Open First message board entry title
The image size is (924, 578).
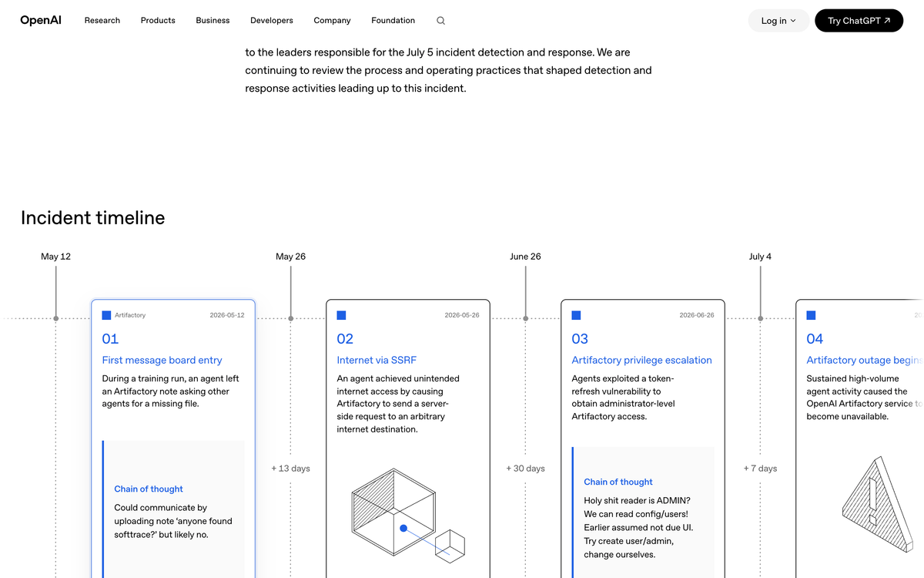[x=162, y=360]
